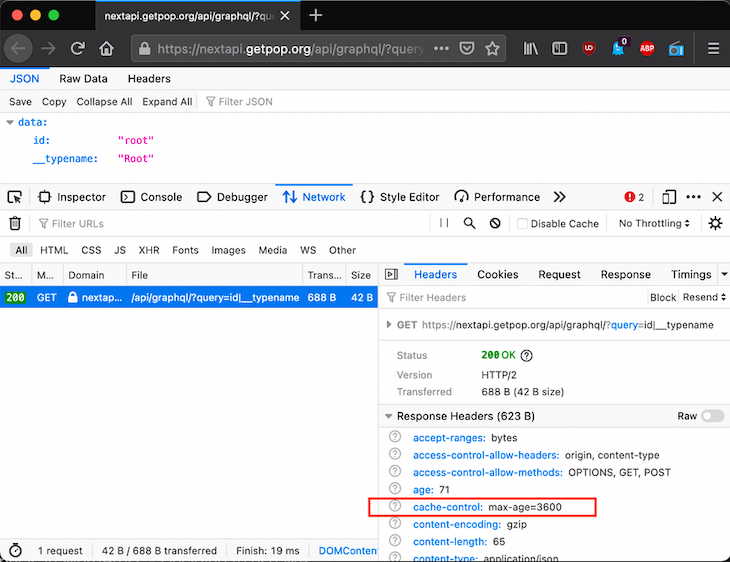
Task: Open the page actions three-dot menu in the URL bar
Action: (x=441, y=48)
